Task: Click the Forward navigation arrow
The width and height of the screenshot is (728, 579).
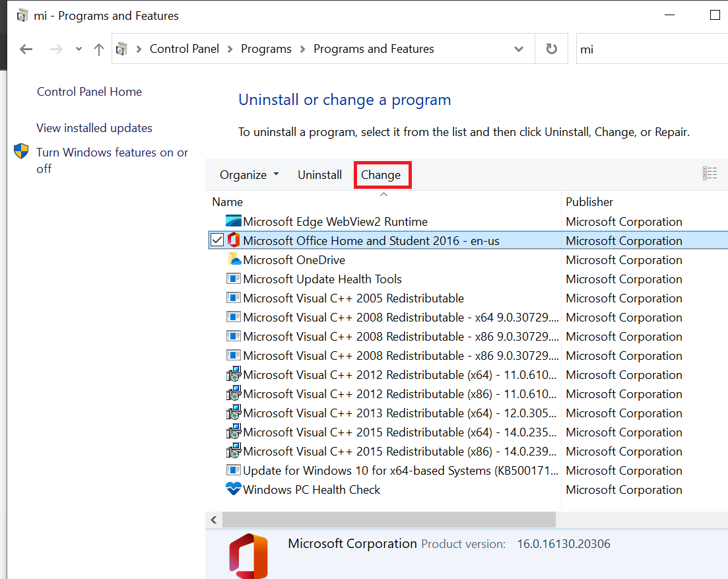Action: [x=55, y=49]
